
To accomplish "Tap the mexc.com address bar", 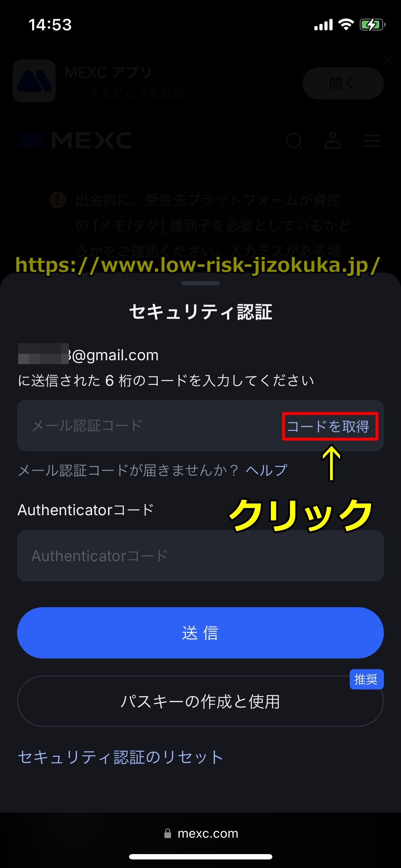I will pos(201,833).
